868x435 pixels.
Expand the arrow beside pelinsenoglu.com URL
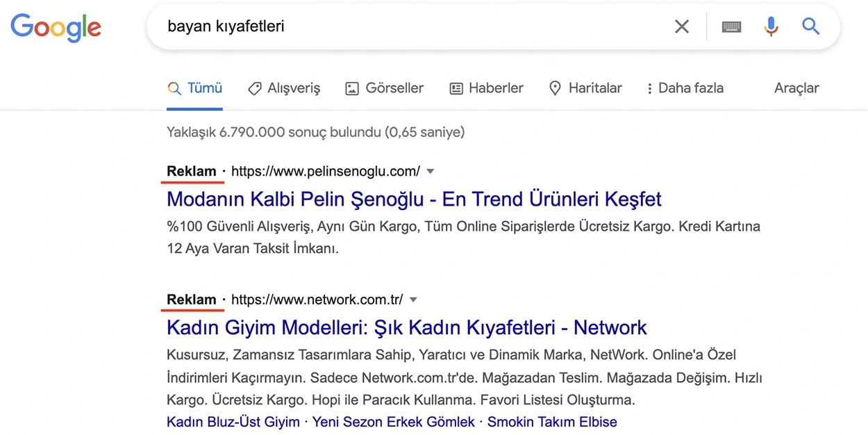point(431,171)
